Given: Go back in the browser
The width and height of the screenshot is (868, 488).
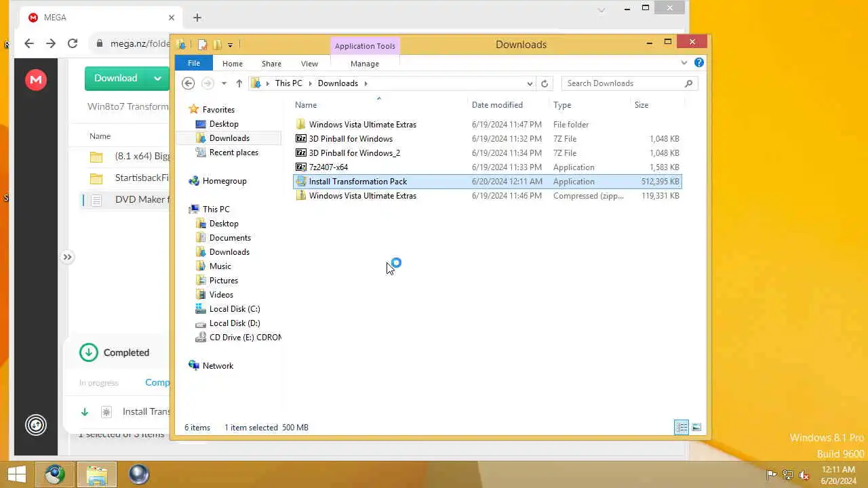Looking at the screenshot, I should click(28, 43).
